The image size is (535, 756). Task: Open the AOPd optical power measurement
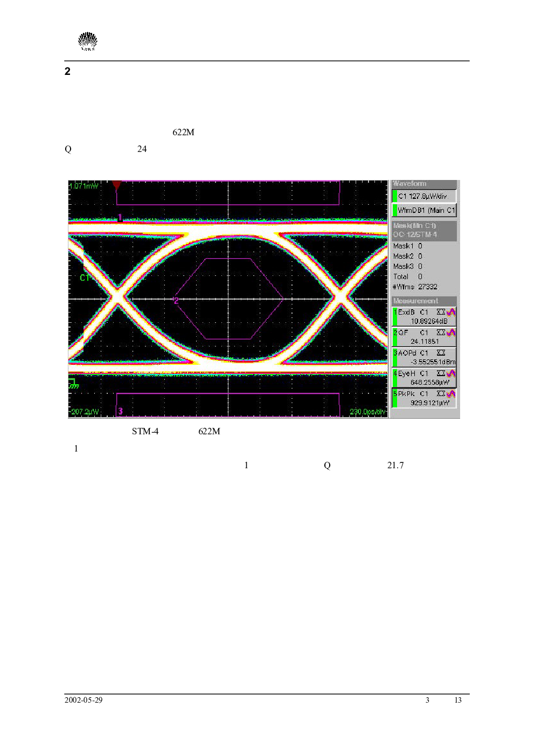[424, 357]
